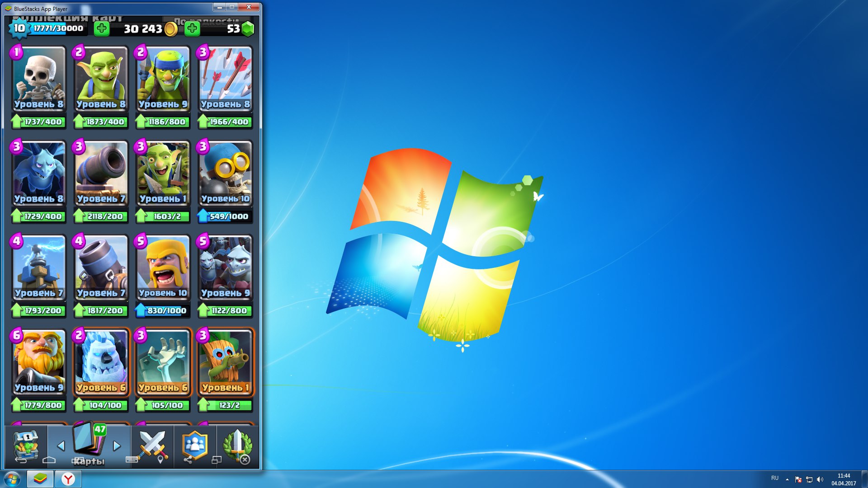This screenshot has width=868, height=488.
Task: Select the Goblin Gang card at level 1
Action: tap(163, 174)
